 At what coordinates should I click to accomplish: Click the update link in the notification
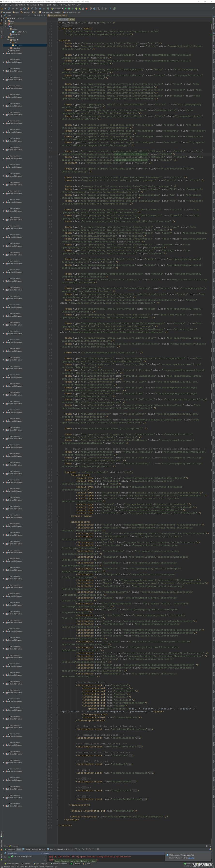click(191, 858)
